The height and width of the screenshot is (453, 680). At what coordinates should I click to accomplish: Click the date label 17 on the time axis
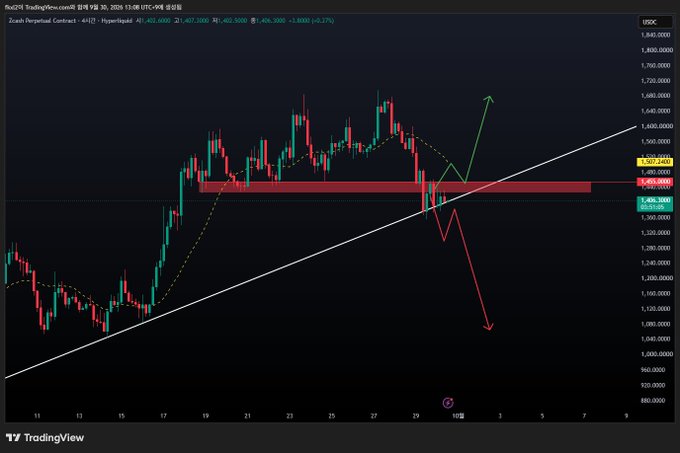pos(163,416)
